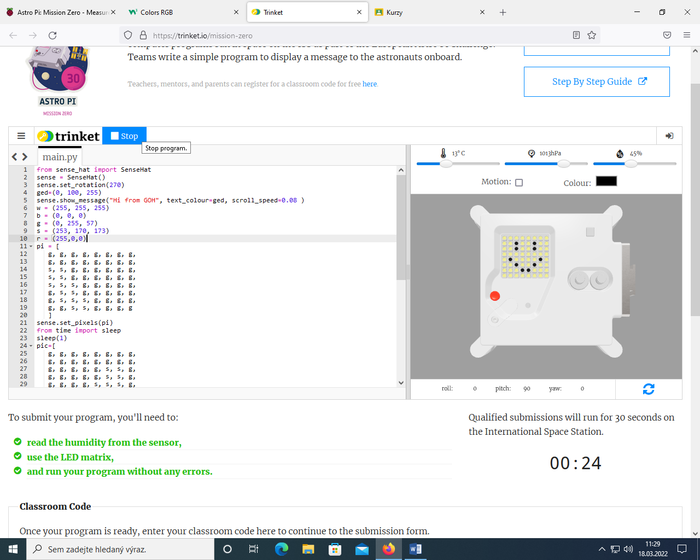700x560 pixels.
Task: Click the red joystick on emulator
Action: pyautogui.click(x=494, y=296)
